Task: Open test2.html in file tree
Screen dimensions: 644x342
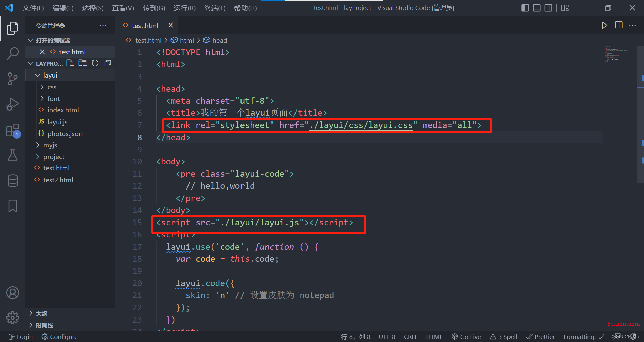Action: point(70,180)
